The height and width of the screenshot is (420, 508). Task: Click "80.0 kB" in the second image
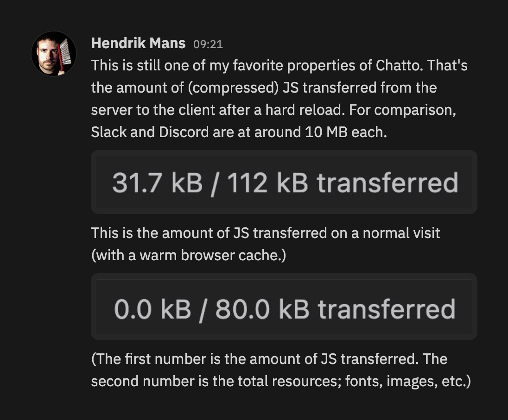tap(262, 309)
